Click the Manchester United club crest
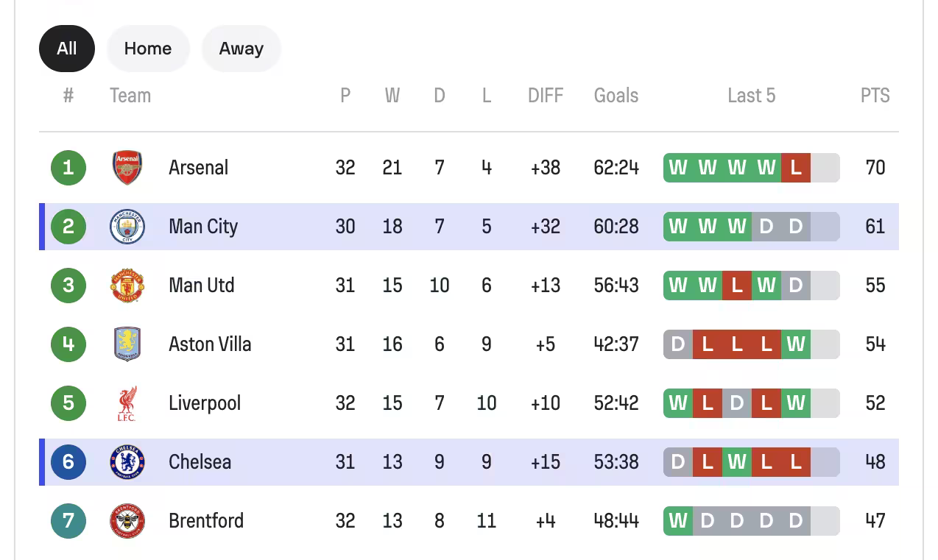938x560 pixels. pos(127,286)
